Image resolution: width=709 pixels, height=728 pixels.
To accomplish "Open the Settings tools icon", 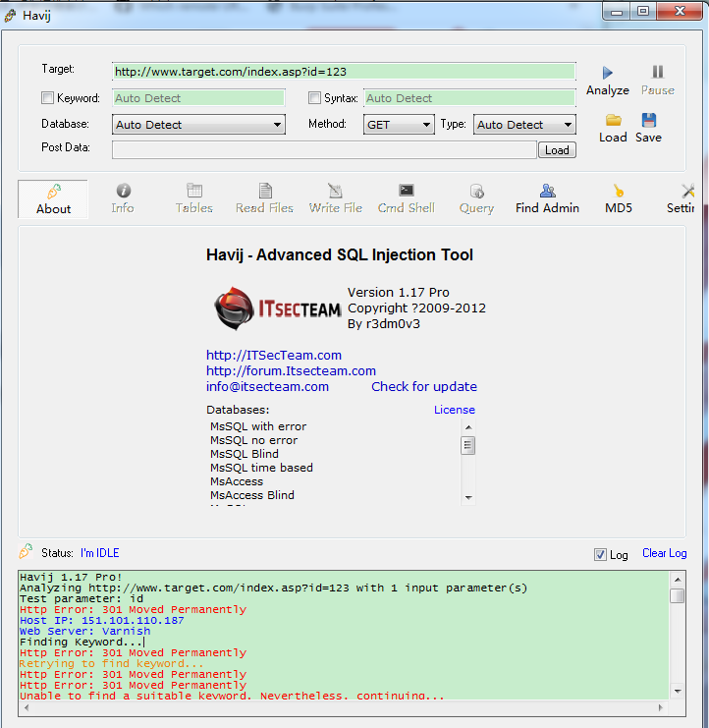I will point(687,191).
